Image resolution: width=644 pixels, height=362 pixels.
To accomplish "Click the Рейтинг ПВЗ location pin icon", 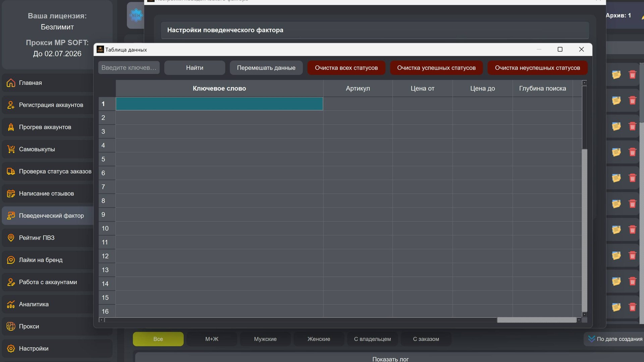I will (11, 238).
